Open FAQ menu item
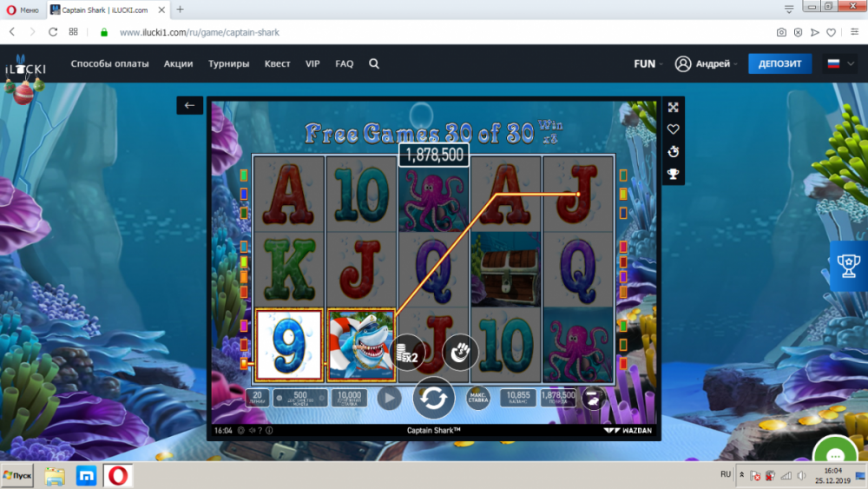Screen dimensions: 868x489 (345, 63)
